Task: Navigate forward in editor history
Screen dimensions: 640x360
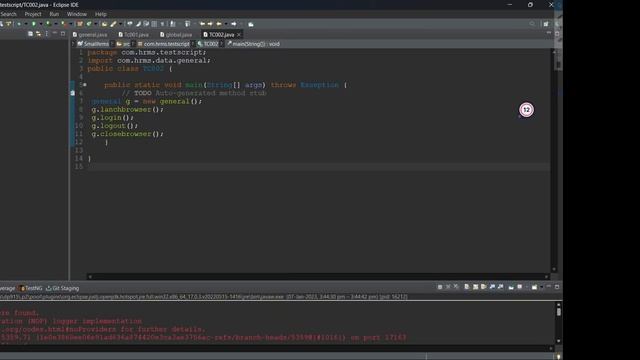Action: coord(233,24)
